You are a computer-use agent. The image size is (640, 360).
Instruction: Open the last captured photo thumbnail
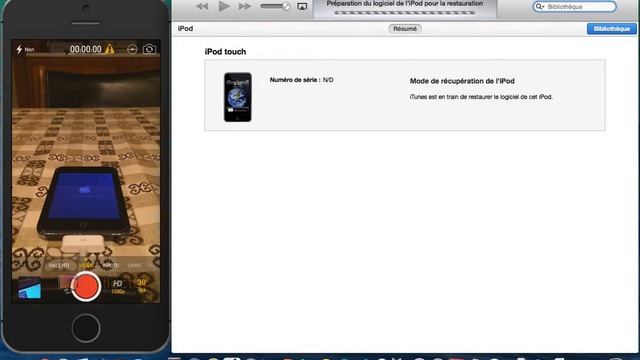29,288
